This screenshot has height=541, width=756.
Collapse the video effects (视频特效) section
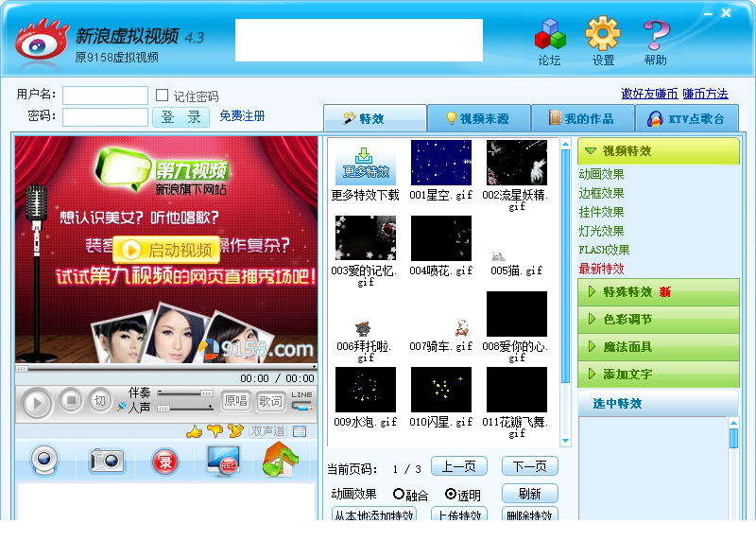[658, 151]
